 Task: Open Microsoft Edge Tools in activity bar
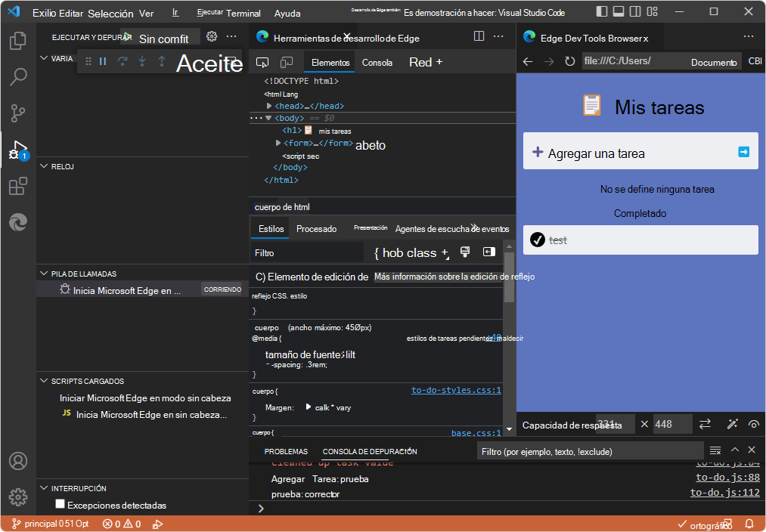click(18, 222)
